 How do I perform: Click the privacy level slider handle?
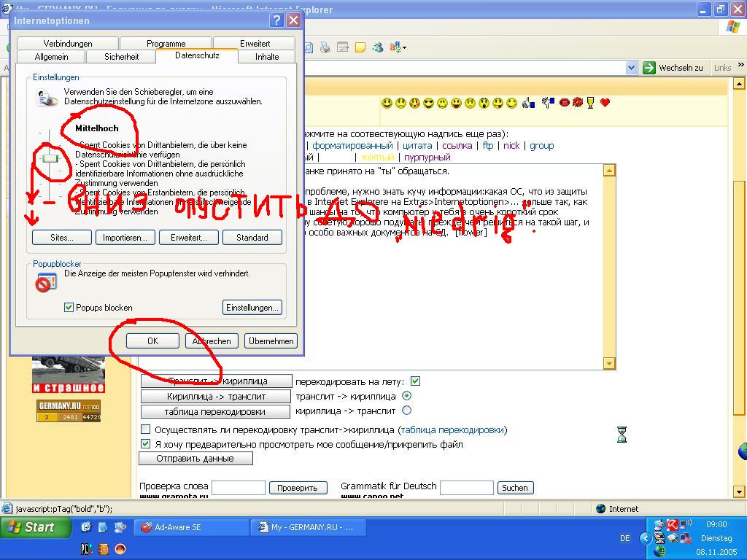point(50,158)
